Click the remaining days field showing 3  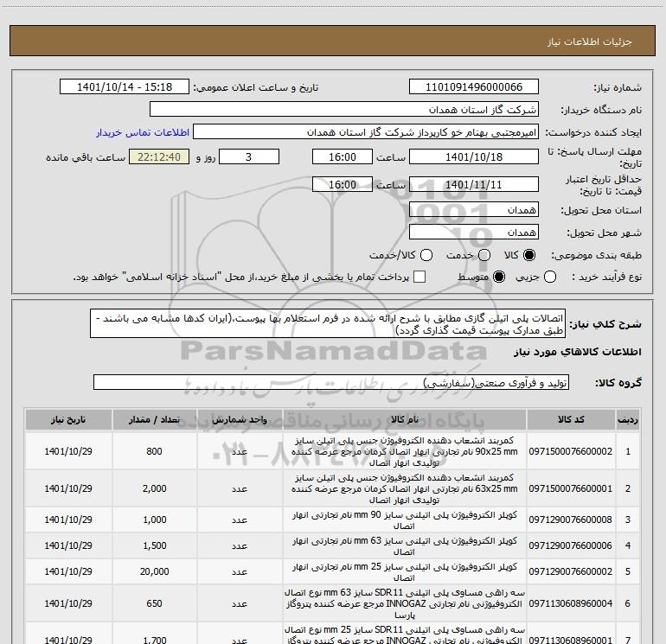(x=249, y=156)
